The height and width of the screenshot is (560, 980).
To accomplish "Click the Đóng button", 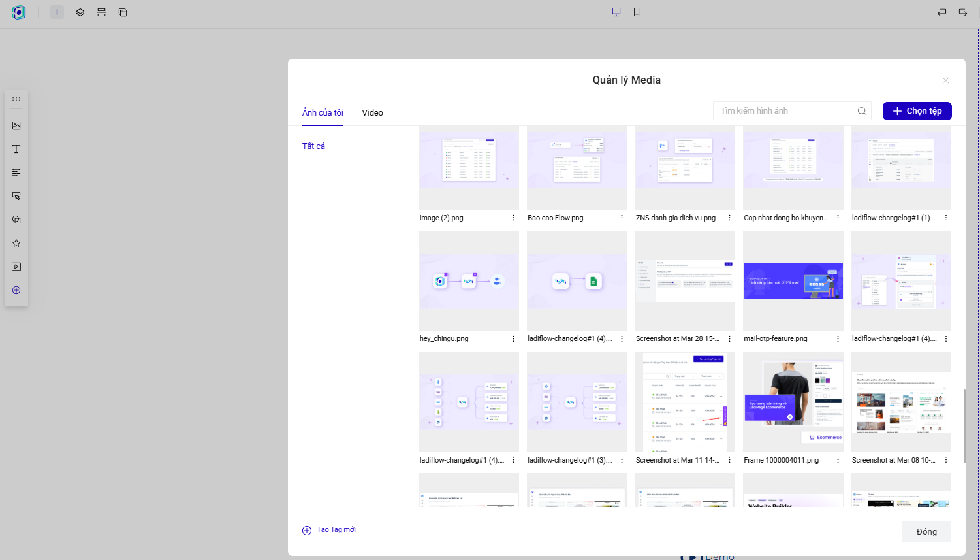I will pos(926,531).
